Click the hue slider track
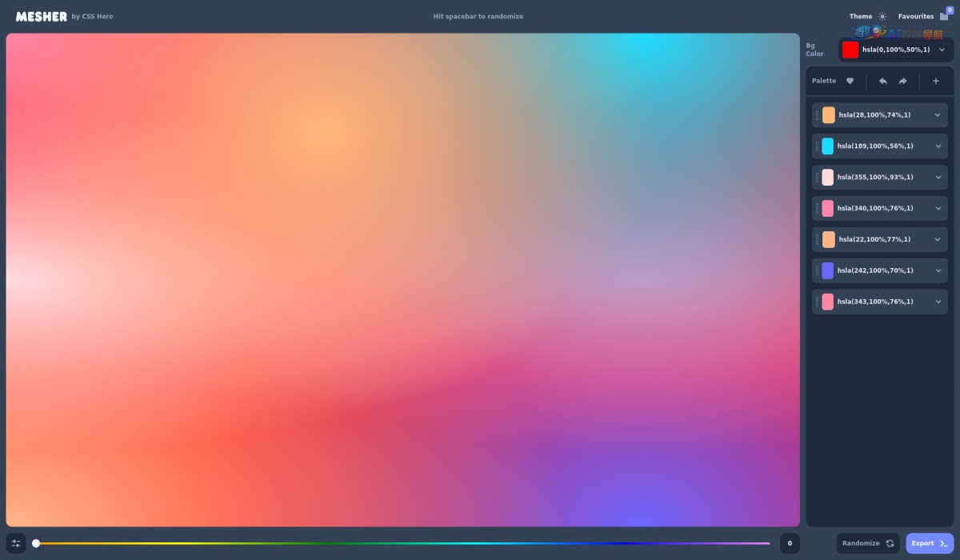Viewport: 960px width, 560px height. coord(400,543)
